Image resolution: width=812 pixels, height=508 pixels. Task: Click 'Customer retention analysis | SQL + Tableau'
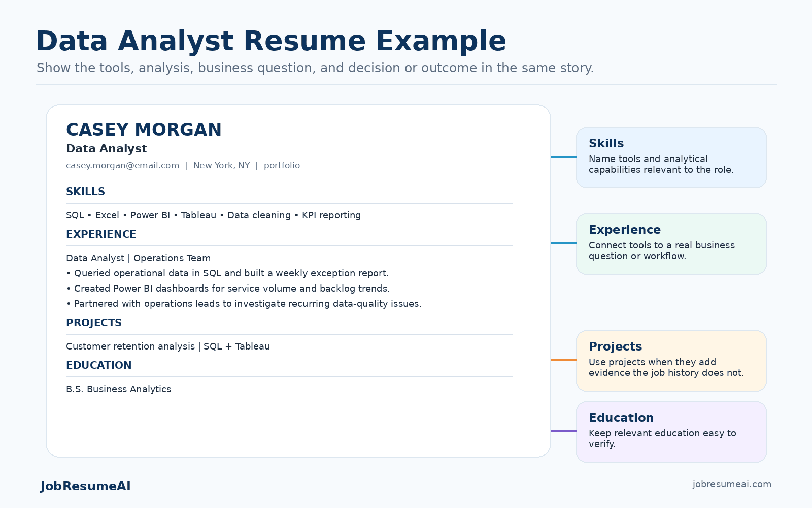tap(168, 346)
